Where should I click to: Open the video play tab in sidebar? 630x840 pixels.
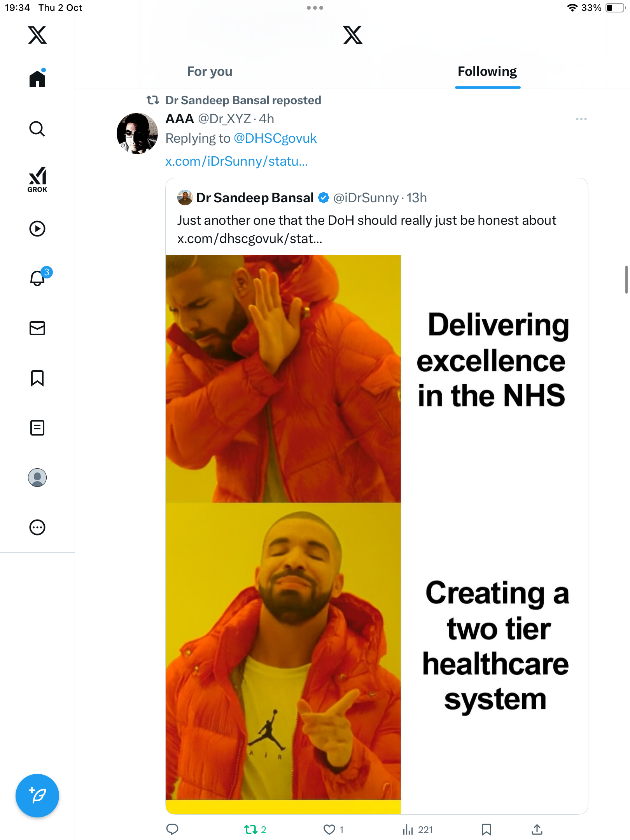(37, 229)
